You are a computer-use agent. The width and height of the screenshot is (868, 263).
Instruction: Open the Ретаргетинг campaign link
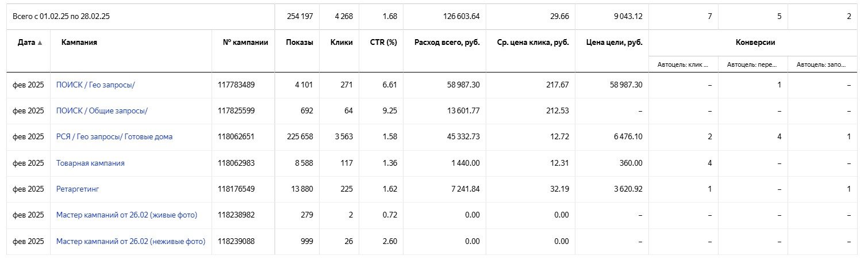tap(78, 189)
